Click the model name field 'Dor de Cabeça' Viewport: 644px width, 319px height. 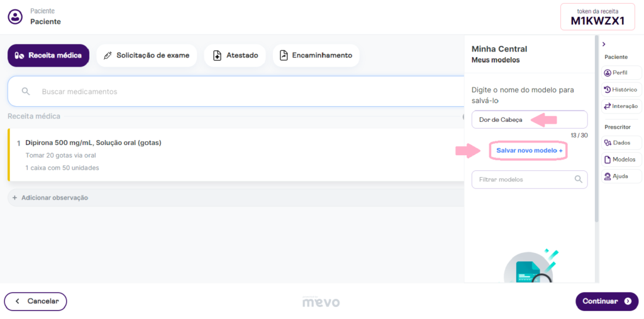coord(530,120)
